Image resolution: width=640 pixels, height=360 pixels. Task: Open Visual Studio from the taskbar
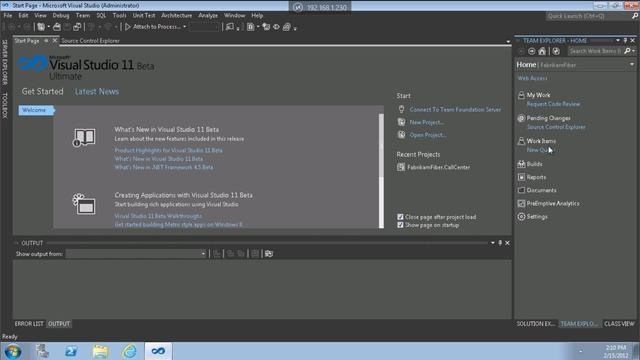point(158,351)
